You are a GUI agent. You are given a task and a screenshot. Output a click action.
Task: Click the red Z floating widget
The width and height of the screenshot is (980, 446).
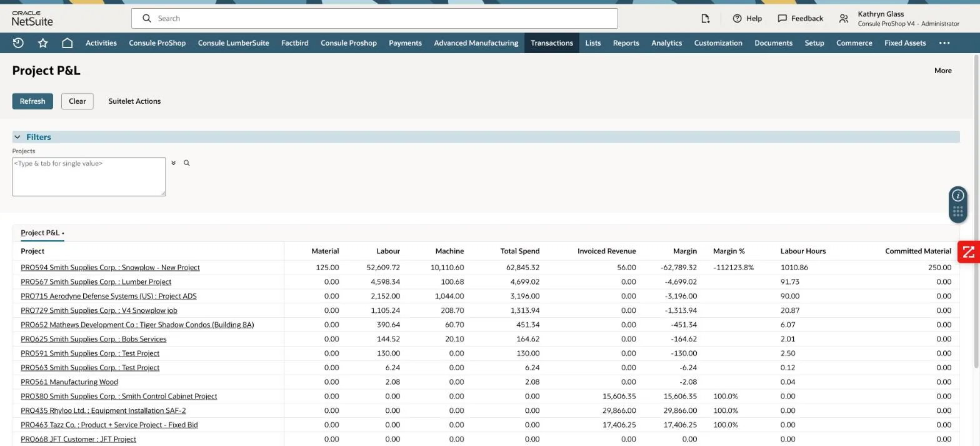point(968,252)
